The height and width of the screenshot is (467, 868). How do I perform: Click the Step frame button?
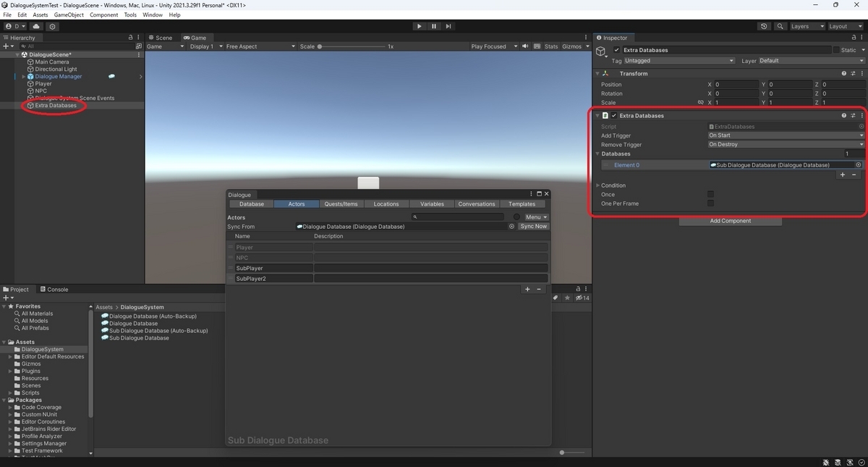tap(448, 26)
